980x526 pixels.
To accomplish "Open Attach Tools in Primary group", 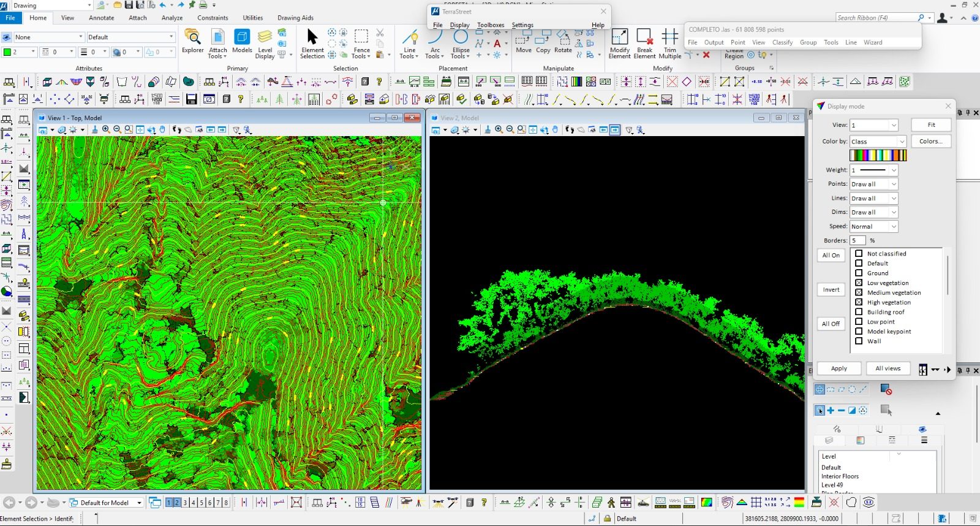I will pos(217,44).
